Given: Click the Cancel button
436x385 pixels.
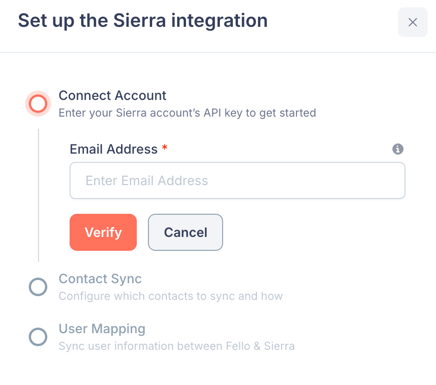Looking at the screenshot, I should 186,232.
